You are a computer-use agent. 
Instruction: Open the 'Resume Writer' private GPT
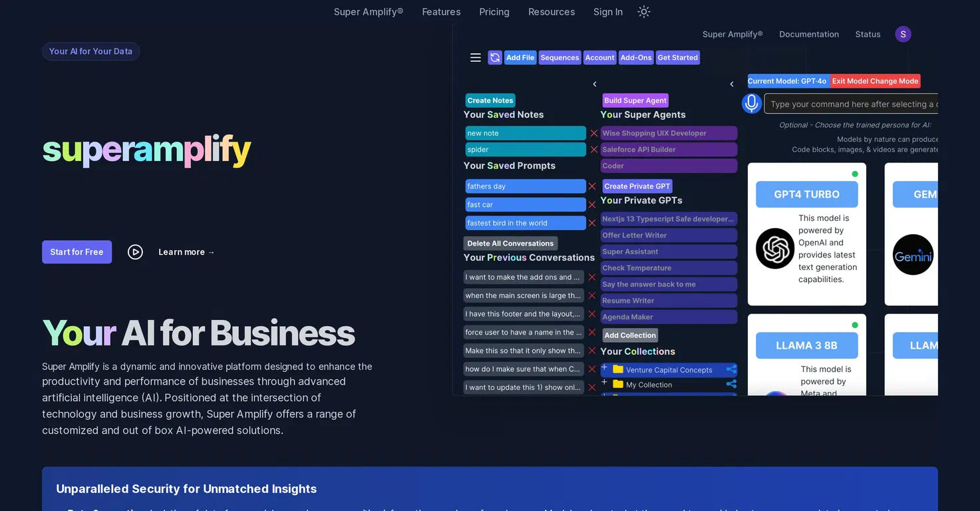pyautogui.click(x=669, y=301)
